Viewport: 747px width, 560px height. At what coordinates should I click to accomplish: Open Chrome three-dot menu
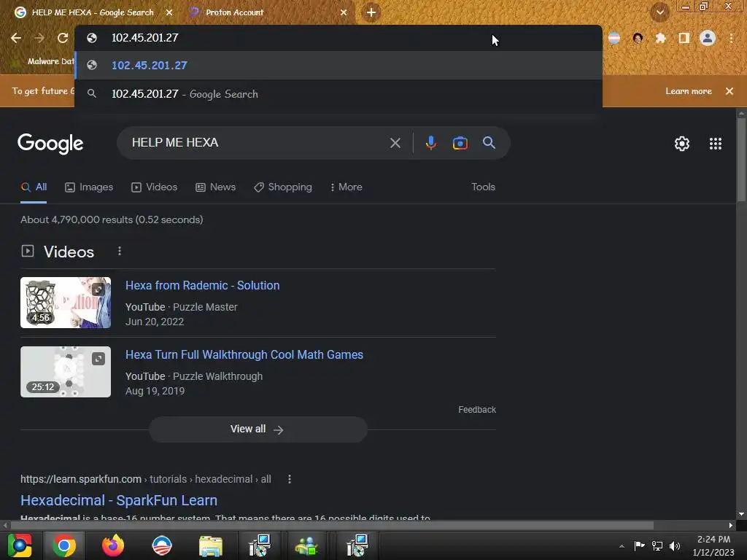[x=731, y=38]
